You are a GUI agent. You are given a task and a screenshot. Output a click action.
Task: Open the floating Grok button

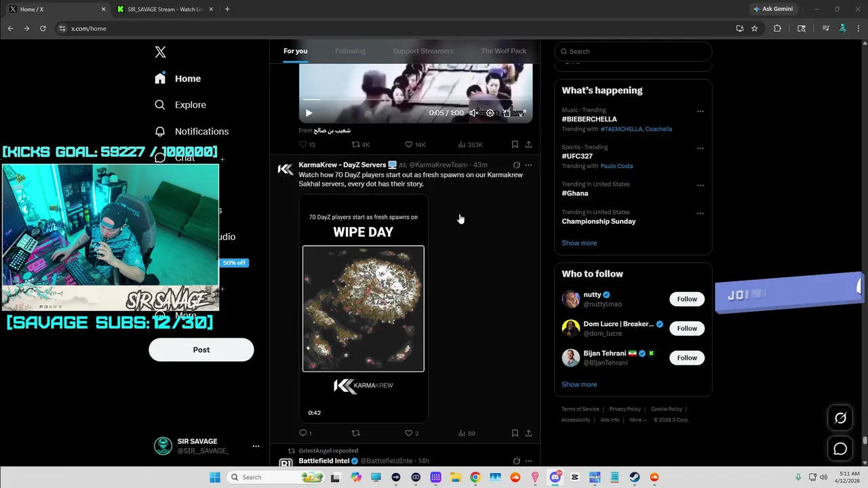(840, 418)
